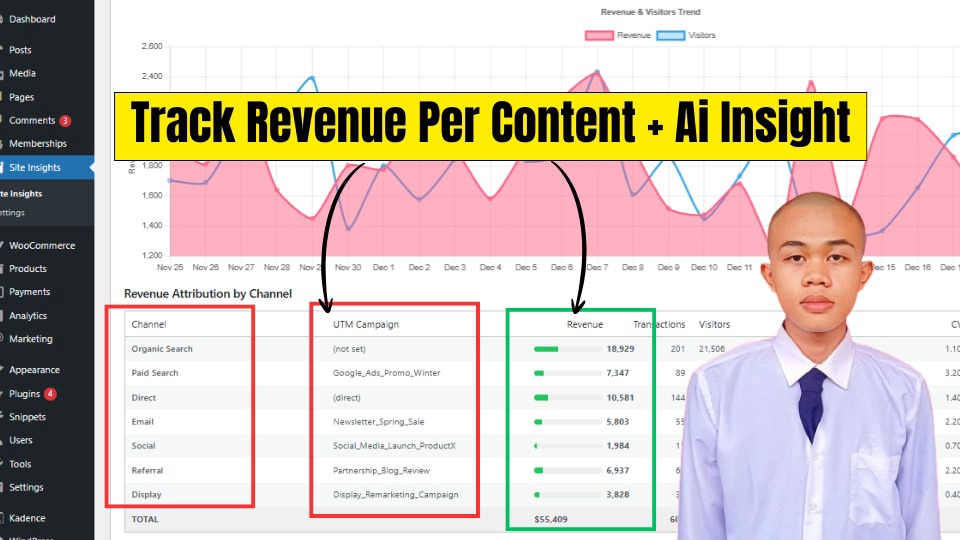Open the WooCommerce menu
The width and height of the screenshot is (960, 540).
pos(41,245)
